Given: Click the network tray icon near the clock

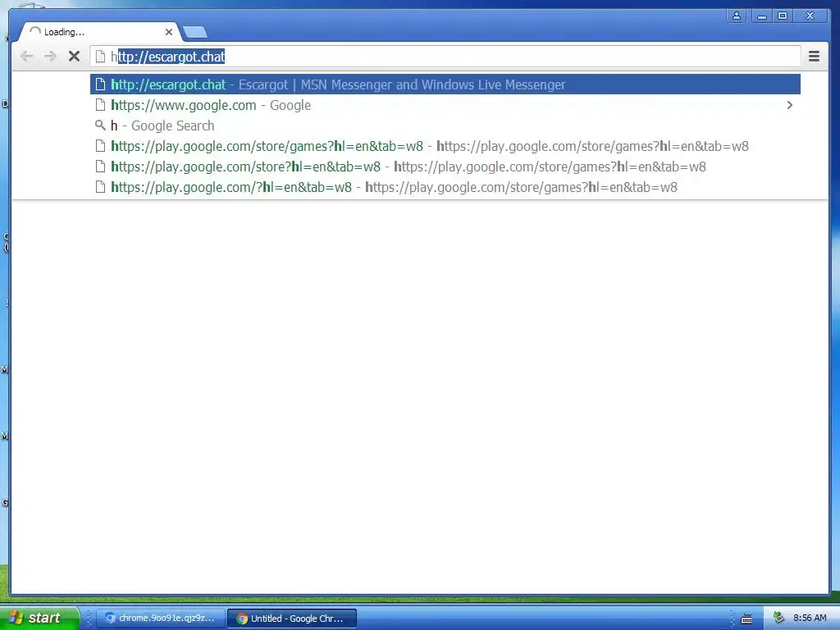Looking at the screenshot, I should coord(778,618).
